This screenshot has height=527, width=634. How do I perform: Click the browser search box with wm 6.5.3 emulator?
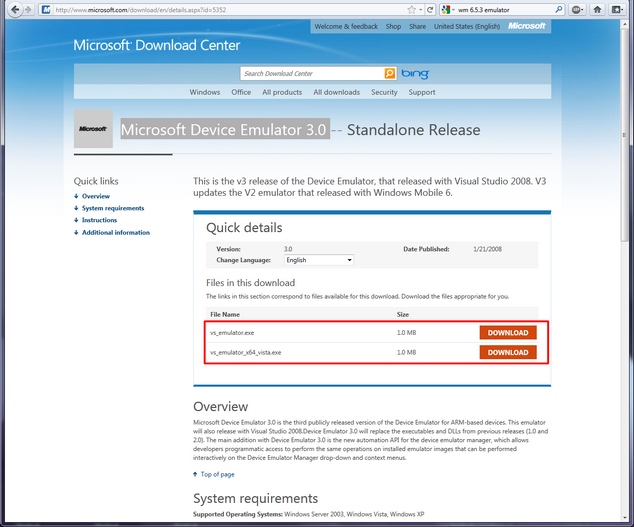click(x=503, y=10)
